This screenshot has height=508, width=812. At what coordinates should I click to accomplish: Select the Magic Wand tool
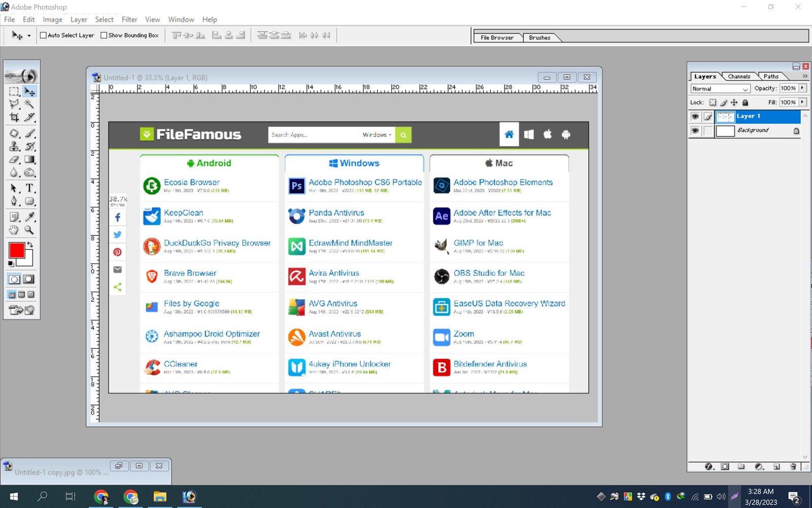(29, 104)
